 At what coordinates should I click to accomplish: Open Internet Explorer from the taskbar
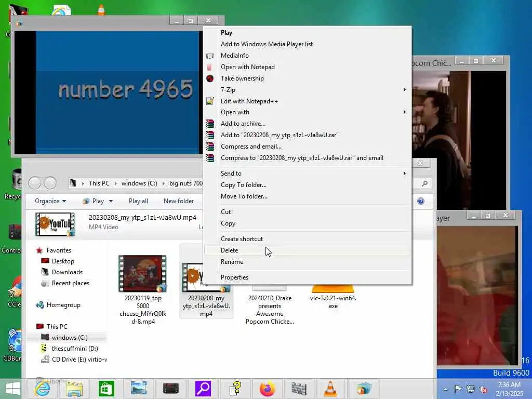tap(43, 389)
